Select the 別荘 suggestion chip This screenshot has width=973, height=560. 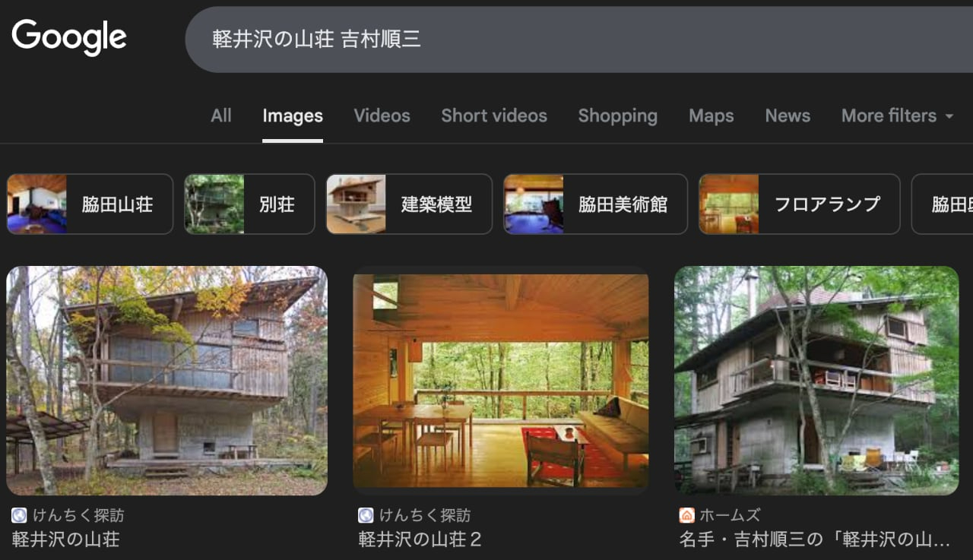click(x=249, y=204)
